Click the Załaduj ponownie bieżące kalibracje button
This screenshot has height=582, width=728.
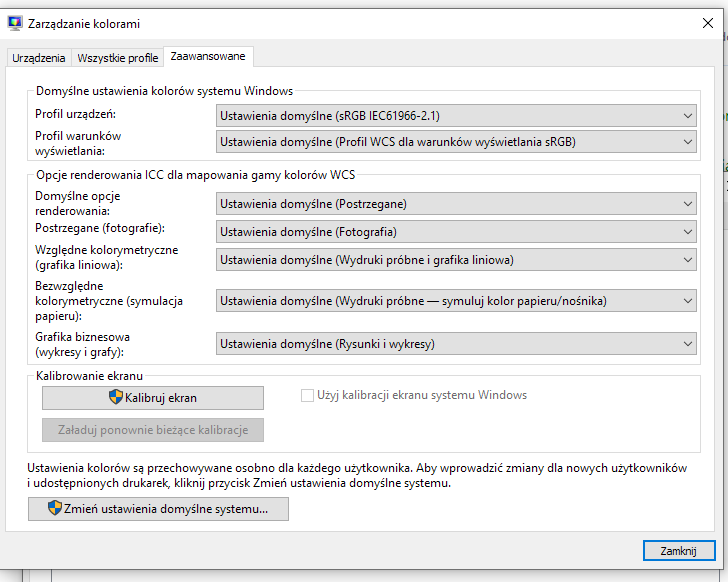coord(153,430)
